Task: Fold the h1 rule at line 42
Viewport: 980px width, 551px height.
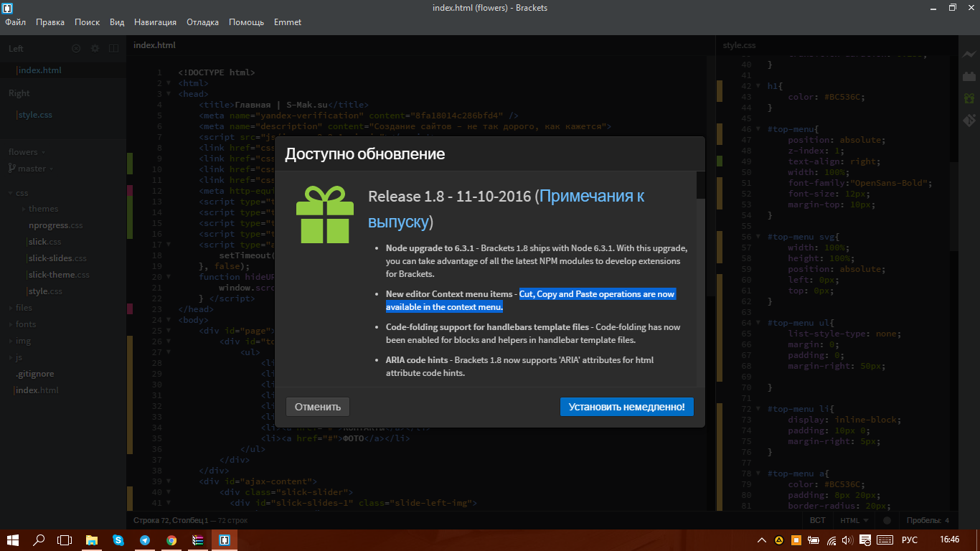Action: click(x=758, y=86)
